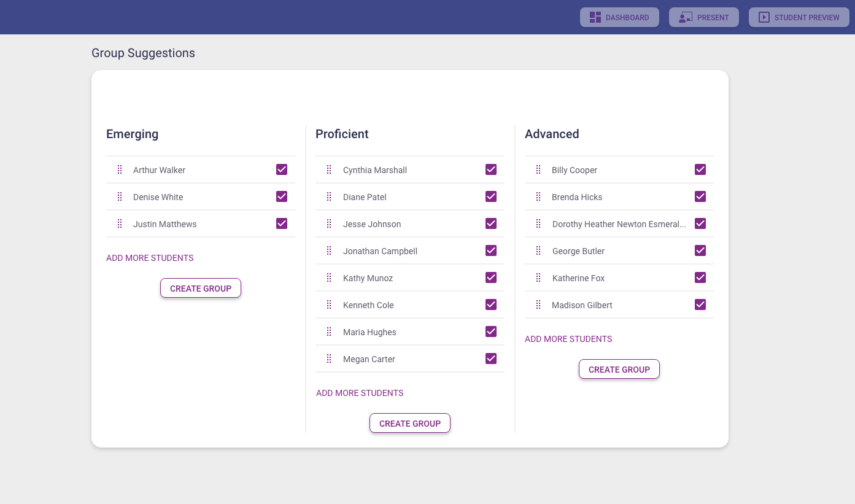This screenshot has height=504, width=855.
Task: Select the name Dorothy Heather Newton Esmeral...
Action: (x=619, y=224)
